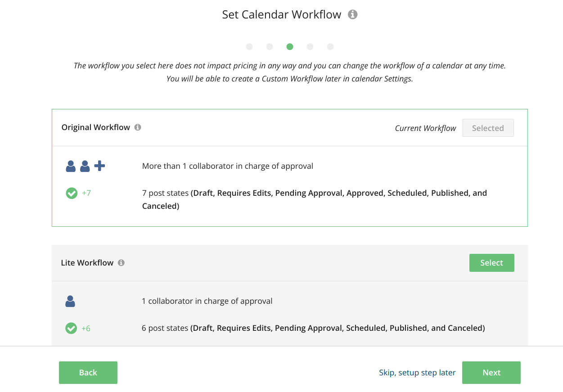
Task: Jump to fourth step progress dot
Action: (x=310, y=47)
